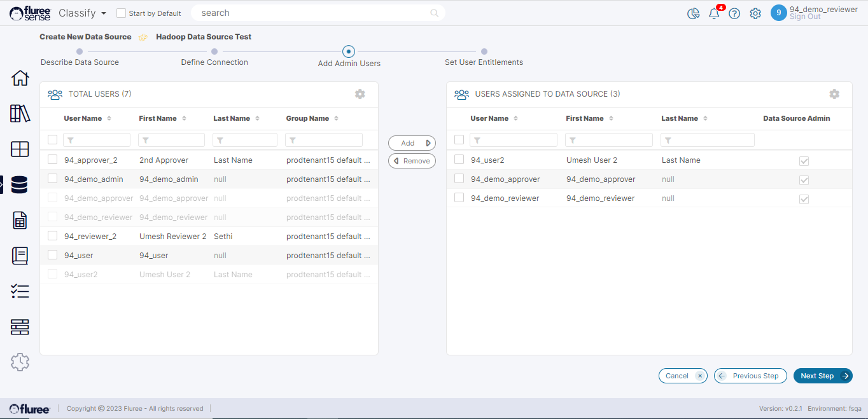Open Total Users panel gear settings
The image size is (868, 419).
360,94
